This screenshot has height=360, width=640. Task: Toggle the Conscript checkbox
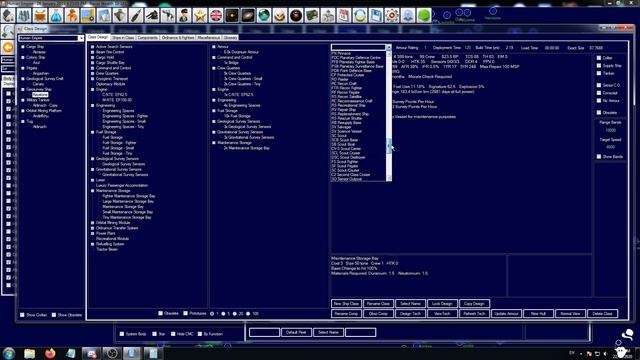click(599, 93)
